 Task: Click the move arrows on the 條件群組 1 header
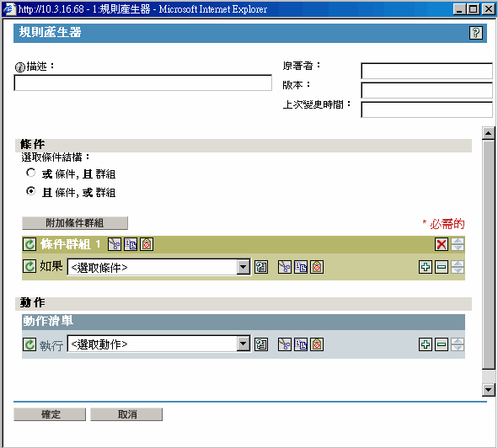pyautogui.click(x=458, y=244)
